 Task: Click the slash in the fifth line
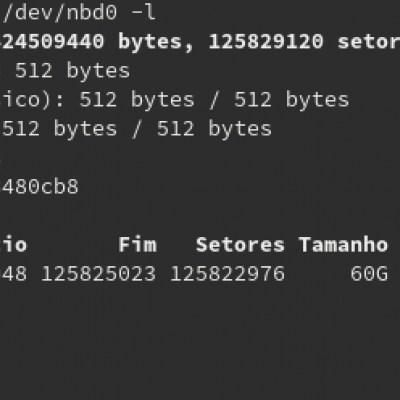pyautogui.click(x=137, y=129)
